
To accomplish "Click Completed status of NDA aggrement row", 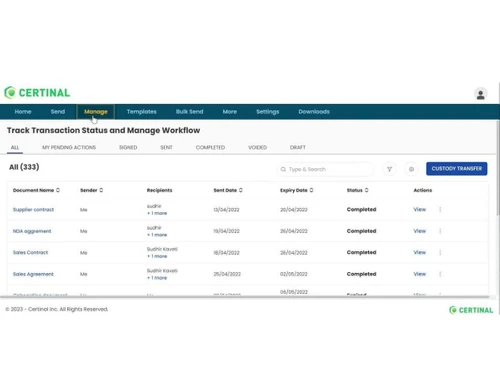I will pyautogui.click(x=361, y=231).
